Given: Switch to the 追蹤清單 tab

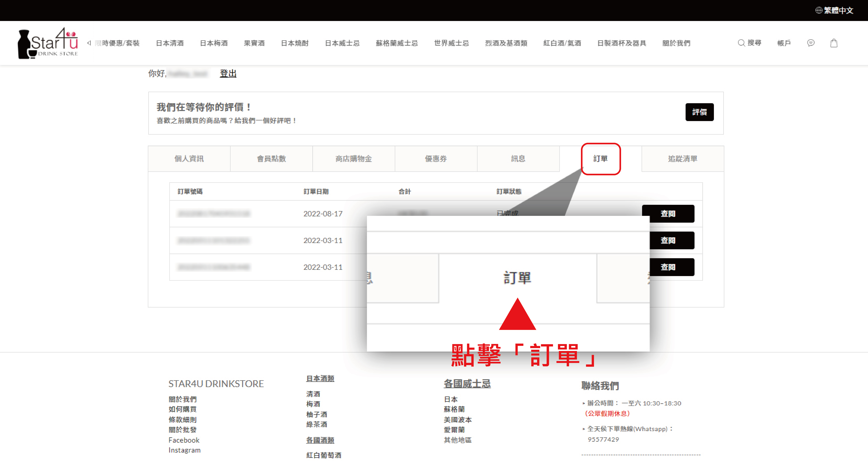Looking at the screenshot, I should [x=683, y=159].
